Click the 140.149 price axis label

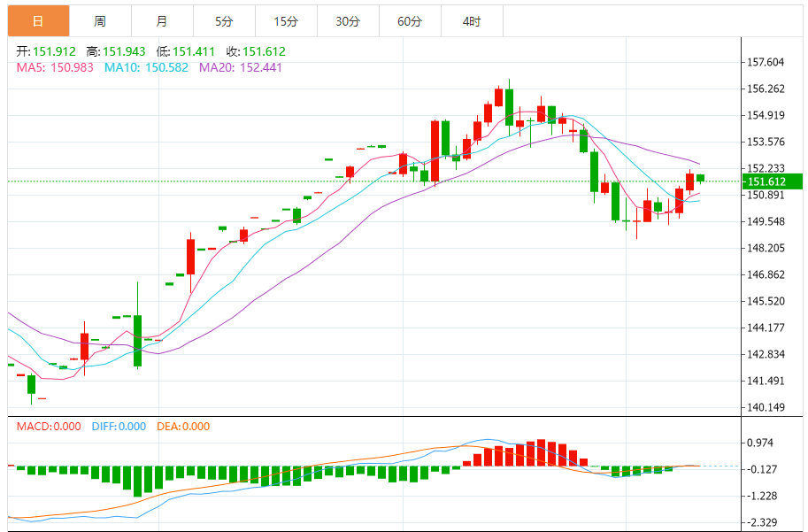[766, 407]
